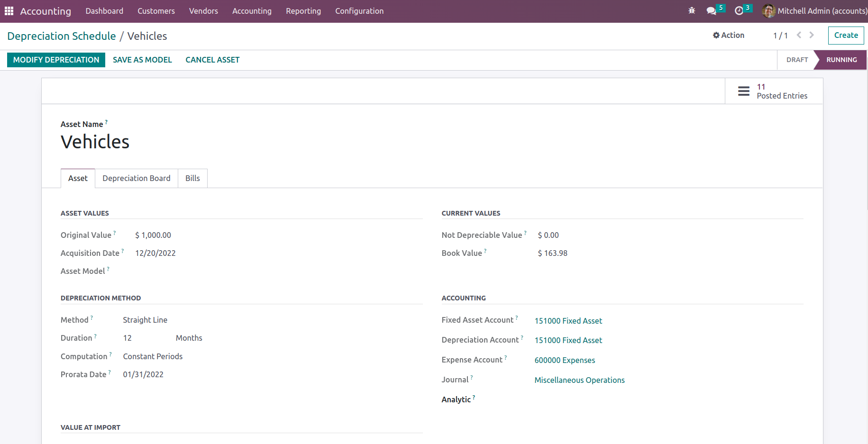Switch to the Depreciation Board tab
The image size is (868, 444).
click(136, 178)
